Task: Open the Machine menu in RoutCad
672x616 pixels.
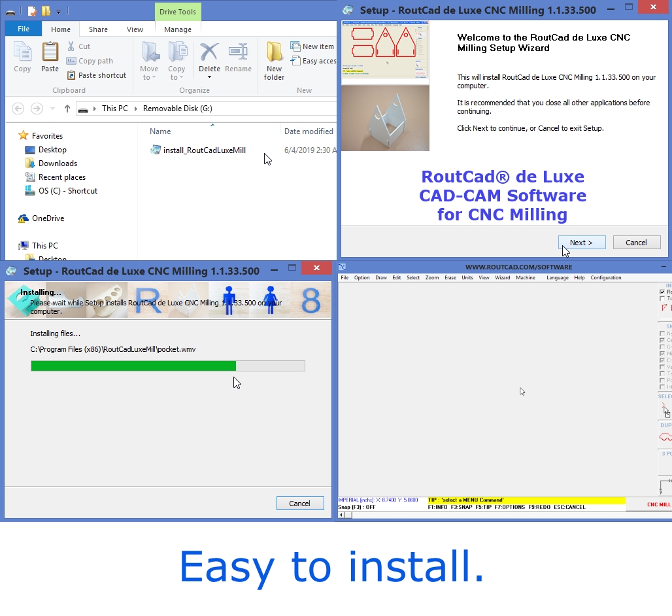Action: [x=526, y=278]
